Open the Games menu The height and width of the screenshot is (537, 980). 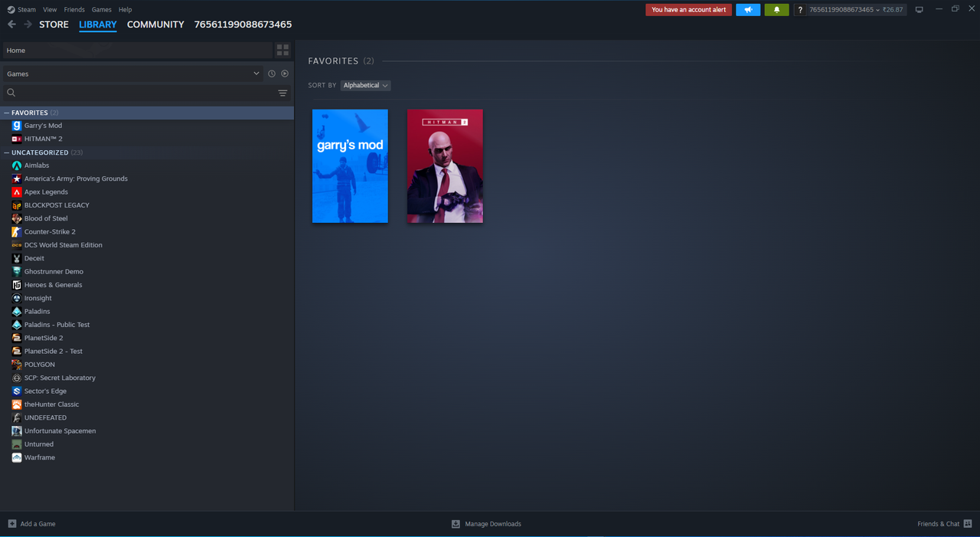[x=101, y=10]
